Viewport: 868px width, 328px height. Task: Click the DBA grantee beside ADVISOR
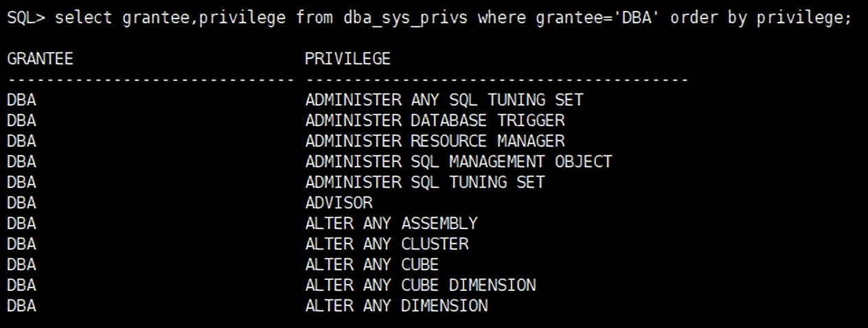pos(21,203)
